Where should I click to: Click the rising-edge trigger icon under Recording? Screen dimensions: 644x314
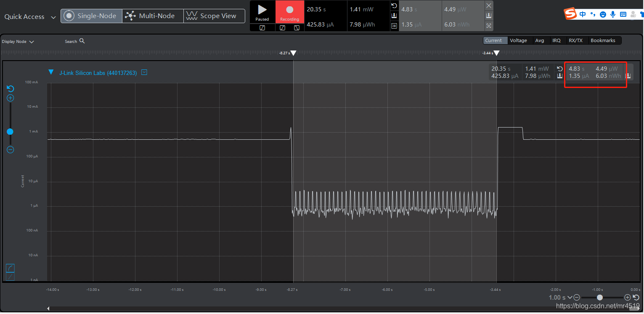tap(283, 28)
